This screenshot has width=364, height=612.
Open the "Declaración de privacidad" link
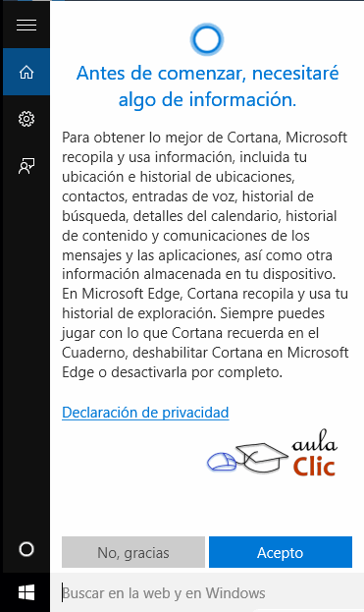point(145,413)
